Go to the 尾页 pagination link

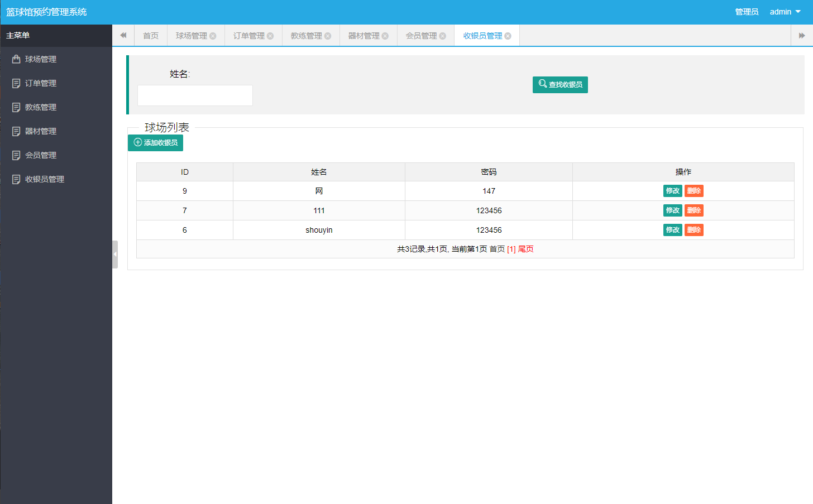[x=526, y=249]
